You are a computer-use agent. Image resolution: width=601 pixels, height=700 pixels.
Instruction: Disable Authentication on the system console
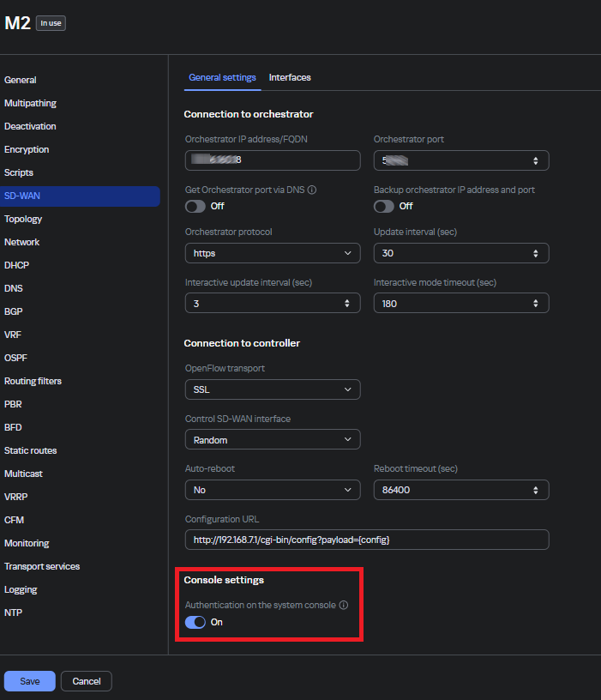pyautogui.click(x=195, y=622)
